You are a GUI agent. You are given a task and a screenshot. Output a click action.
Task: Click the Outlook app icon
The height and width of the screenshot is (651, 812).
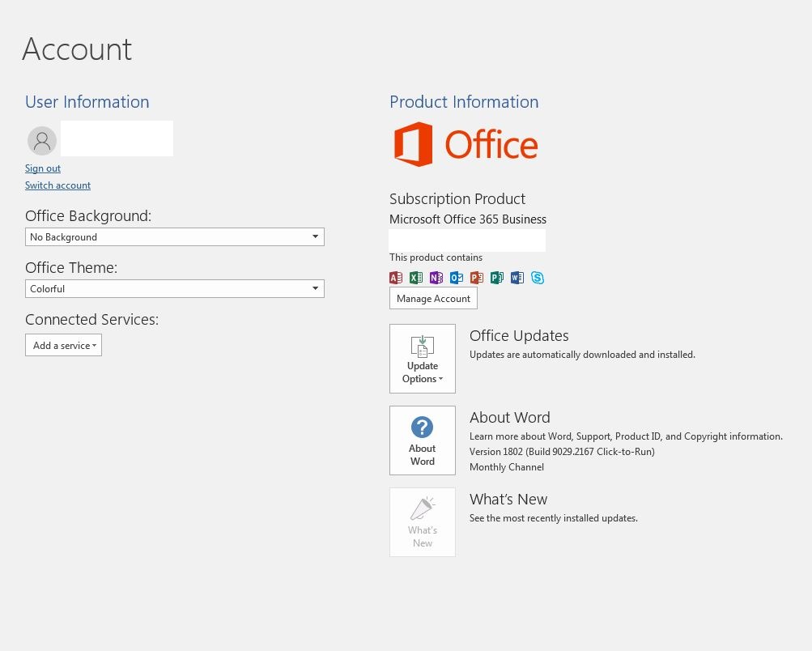point(457,278)
